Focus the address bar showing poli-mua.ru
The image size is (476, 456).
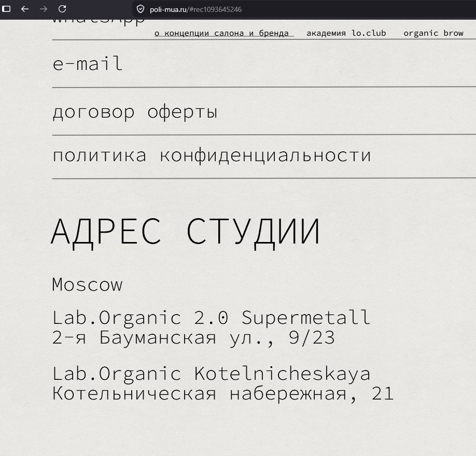click(303, 9)
